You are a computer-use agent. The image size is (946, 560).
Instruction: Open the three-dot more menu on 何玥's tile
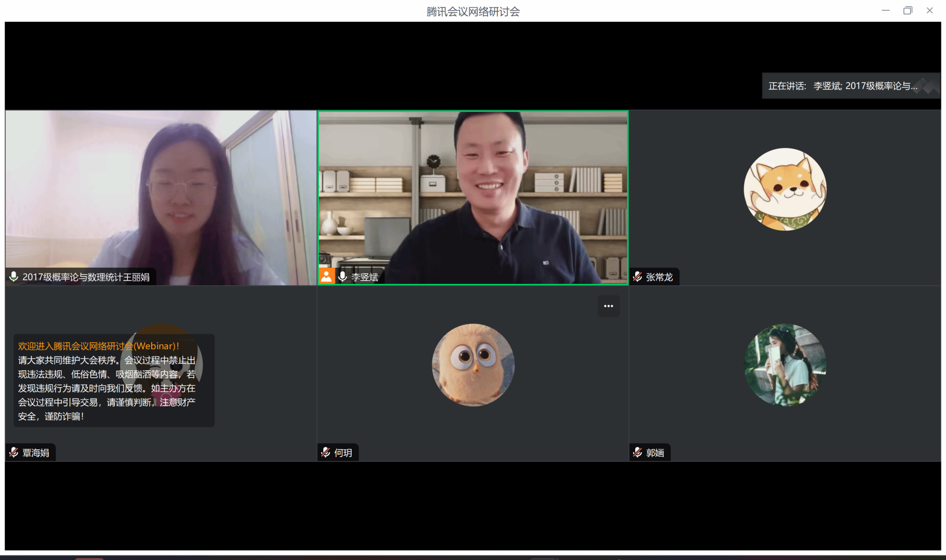click(608, 306)
